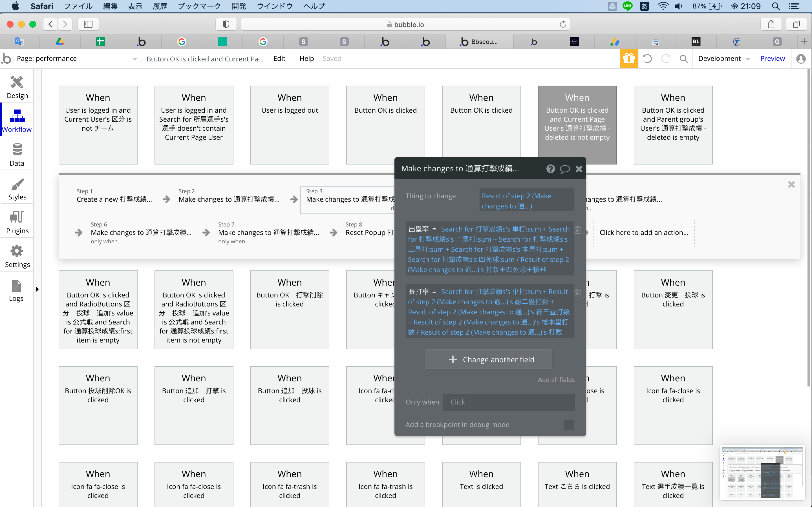Open the Design tab in sidebar
This screenshot has width=812, height=507.
(x=17, y=86)
